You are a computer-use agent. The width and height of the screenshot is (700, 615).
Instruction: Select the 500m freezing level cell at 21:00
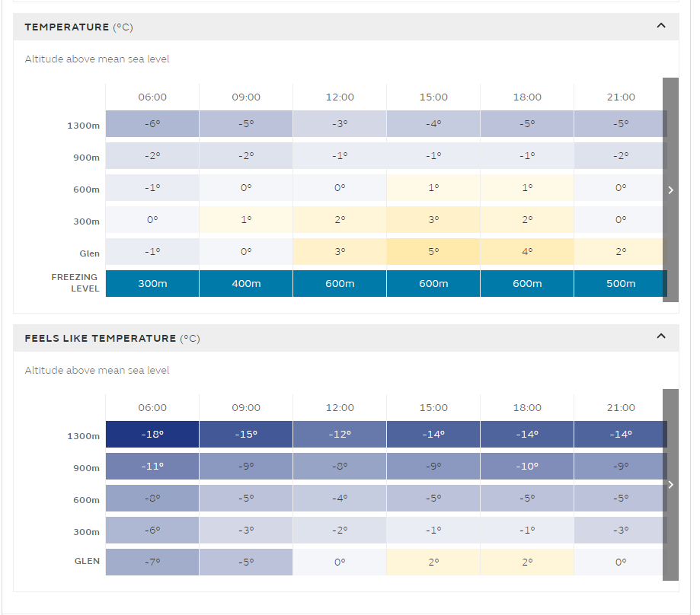point(620,283)
